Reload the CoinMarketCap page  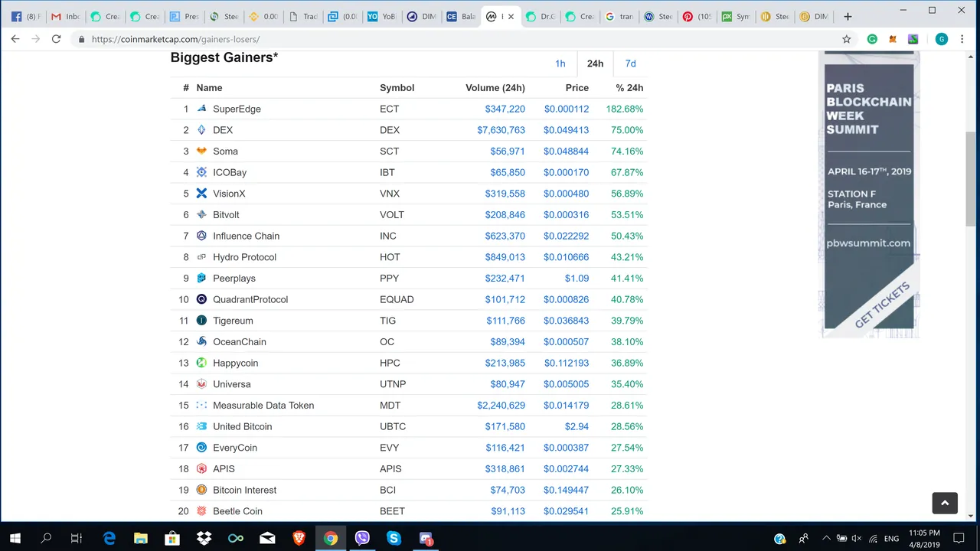click(56, 39)
